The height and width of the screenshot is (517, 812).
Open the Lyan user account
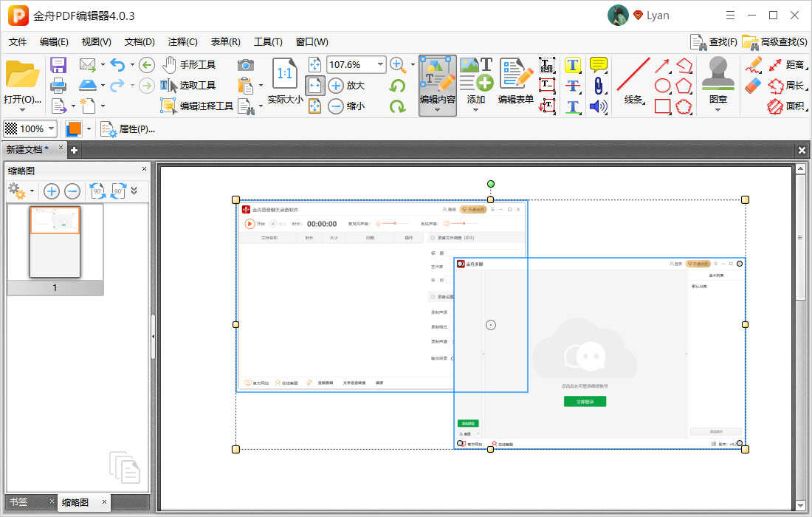639,16
